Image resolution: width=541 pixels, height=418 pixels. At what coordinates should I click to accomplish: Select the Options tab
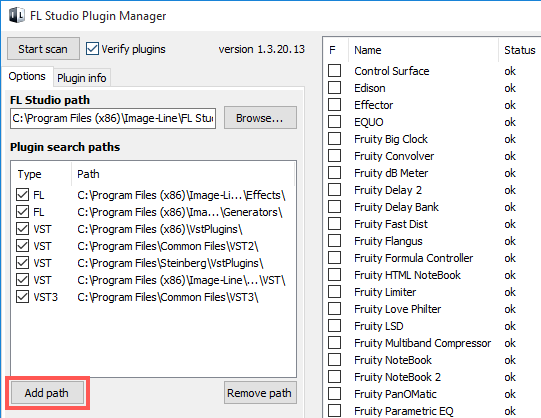27,76
